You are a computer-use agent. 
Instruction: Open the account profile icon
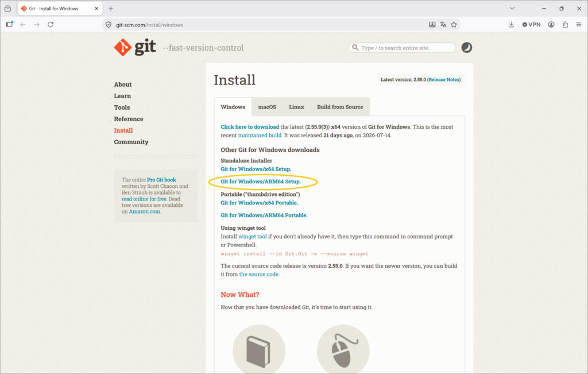[551, 25]
